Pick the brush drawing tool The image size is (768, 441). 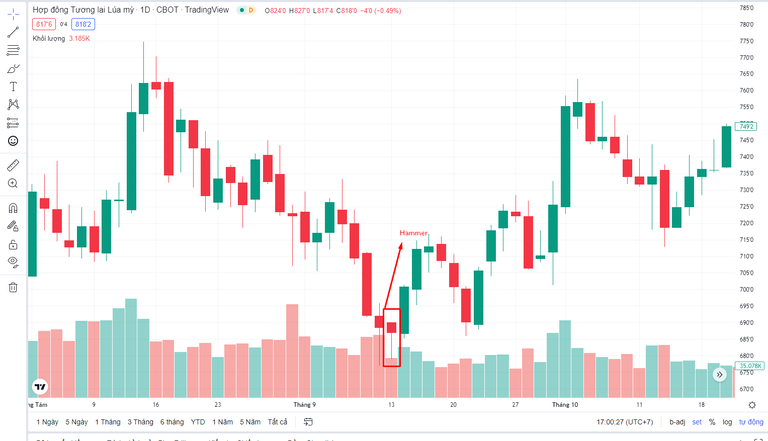[x=13, y=69]
